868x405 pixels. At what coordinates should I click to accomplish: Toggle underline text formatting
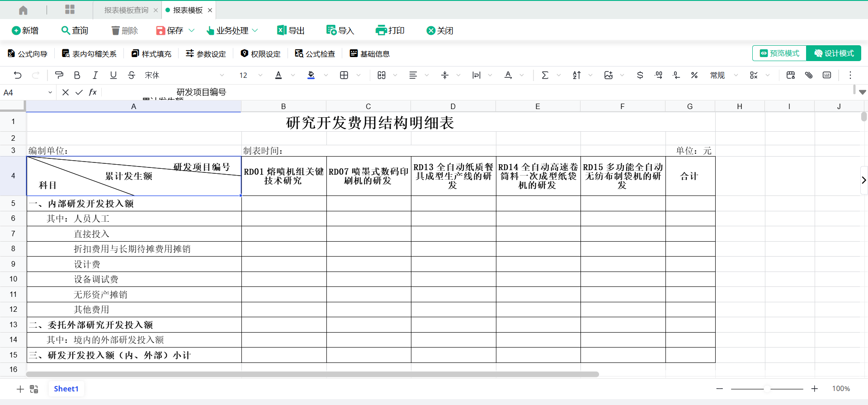coord(113,75)
